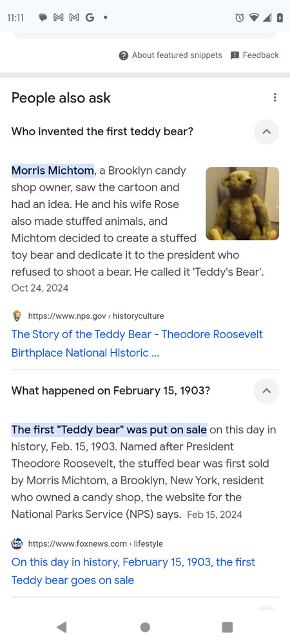Tap the question 'Who invented the first teddy bear?'
Screen dimensions: 290x644
click(102, 132)
